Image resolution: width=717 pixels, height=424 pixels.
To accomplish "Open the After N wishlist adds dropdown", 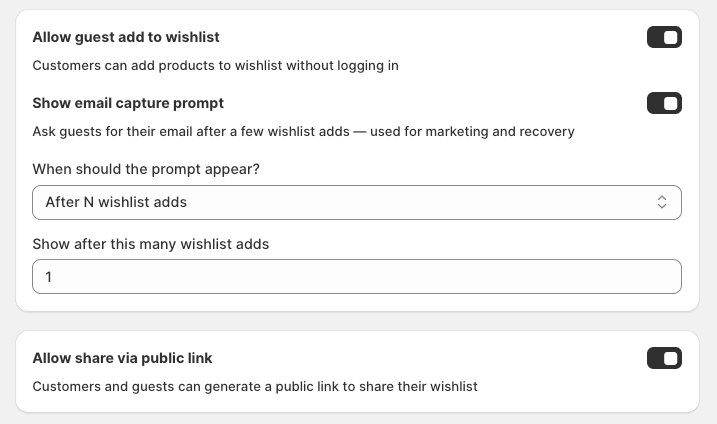I will point(357,202).
